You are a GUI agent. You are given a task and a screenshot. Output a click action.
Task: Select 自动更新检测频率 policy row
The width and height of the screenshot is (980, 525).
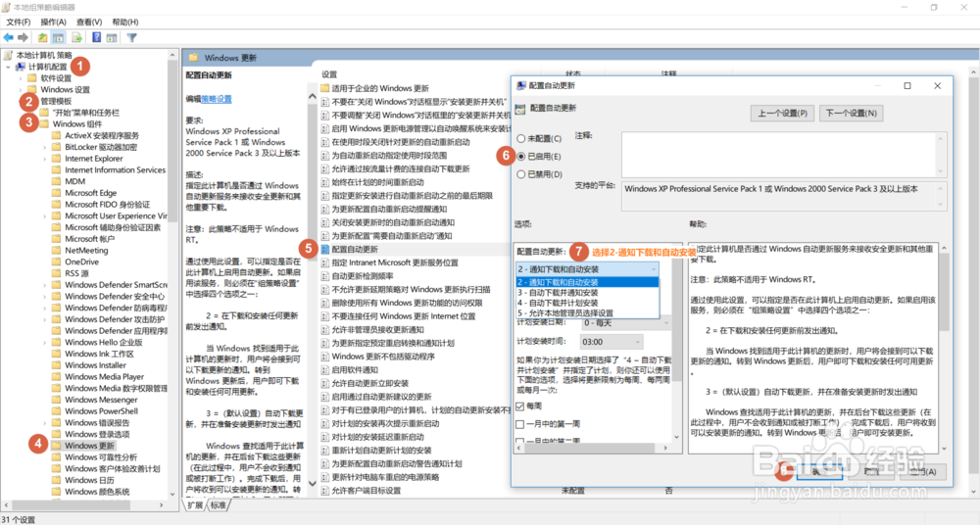click(x=363, y=276)
